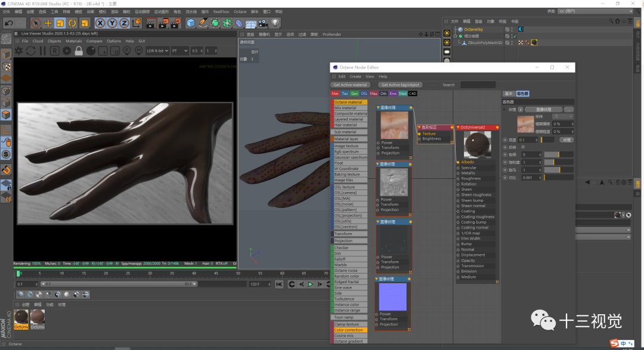Click Color correction in node list
This screenshot has width=644, height=350.
349,330
